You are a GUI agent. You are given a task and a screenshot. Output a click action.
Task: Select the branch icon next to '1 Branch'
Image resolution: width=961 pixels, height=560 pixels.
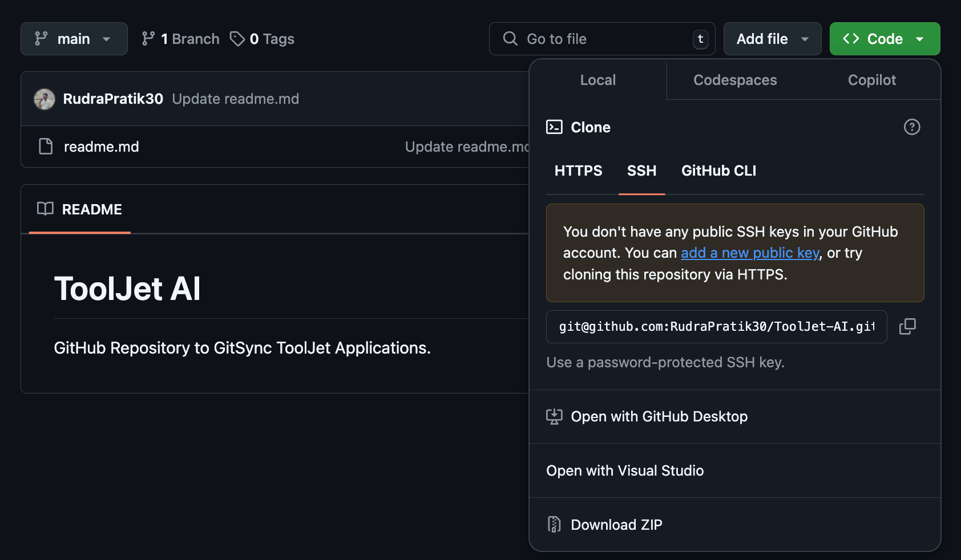click(x=148, y=38)
